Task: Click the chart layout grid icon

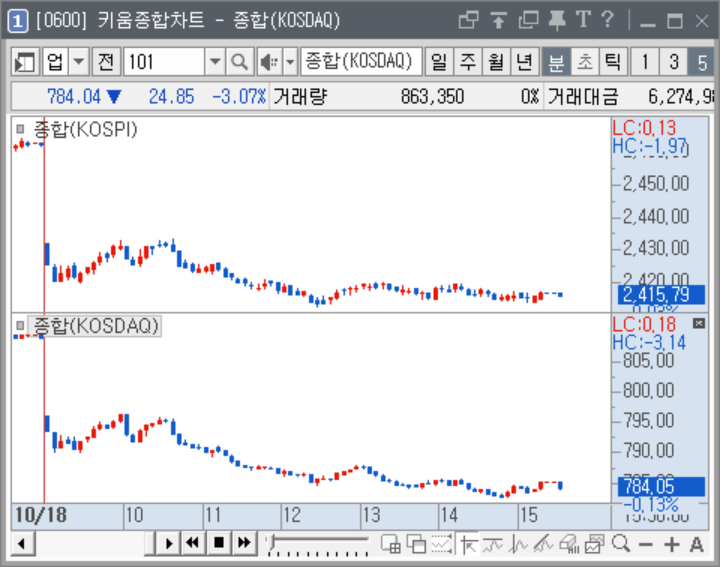Action: (390, 545)
